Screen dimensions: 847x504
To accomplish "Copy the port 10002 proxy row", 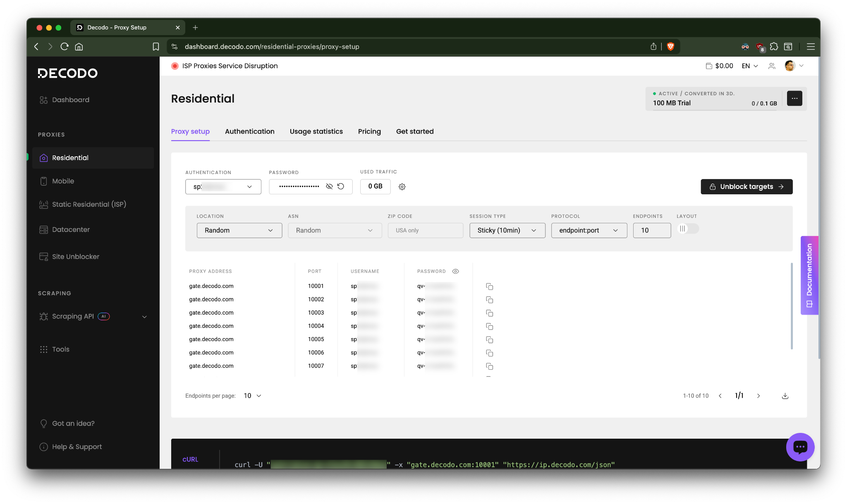I will tap(489, 300).
